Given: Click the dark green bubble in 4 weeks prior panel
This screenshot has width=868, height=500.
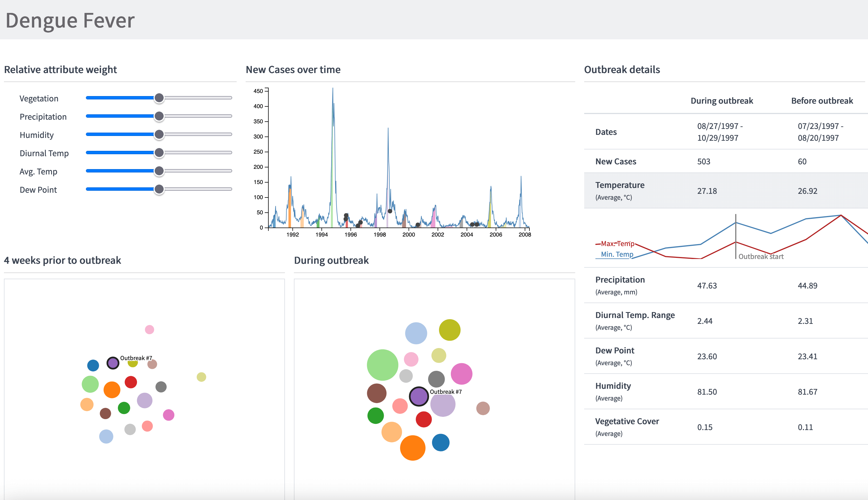Looking at the screenshot, I should click(x=124, y=408).
